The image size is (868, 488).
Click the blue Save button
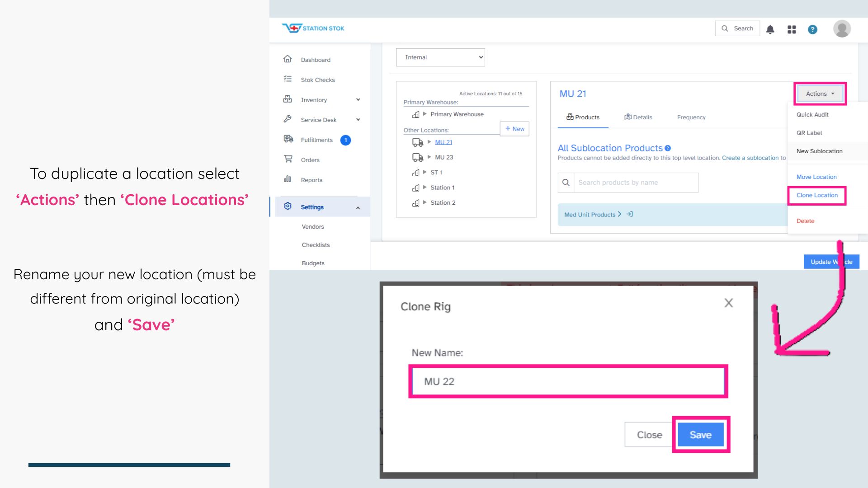[700, 435]
